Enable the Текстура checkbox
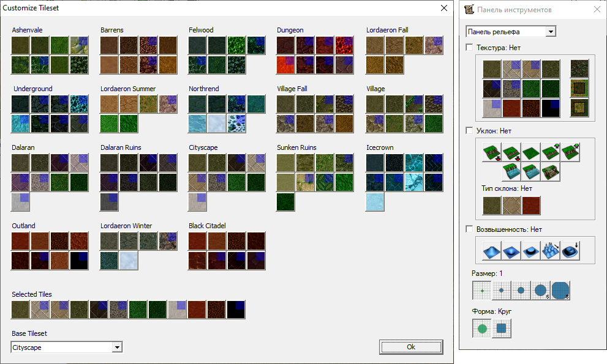 [x=469, y=47]
